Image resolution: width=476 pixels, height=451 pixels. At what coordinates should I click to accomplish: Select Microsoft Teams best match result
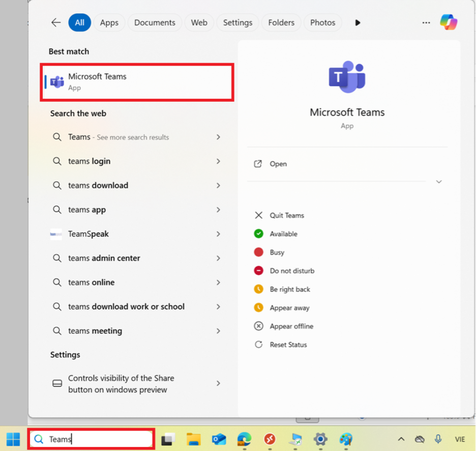137,82
